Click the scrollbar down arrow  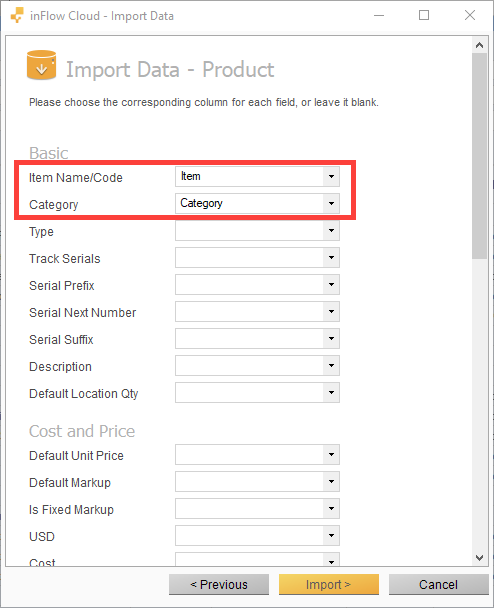pos(479,558)
